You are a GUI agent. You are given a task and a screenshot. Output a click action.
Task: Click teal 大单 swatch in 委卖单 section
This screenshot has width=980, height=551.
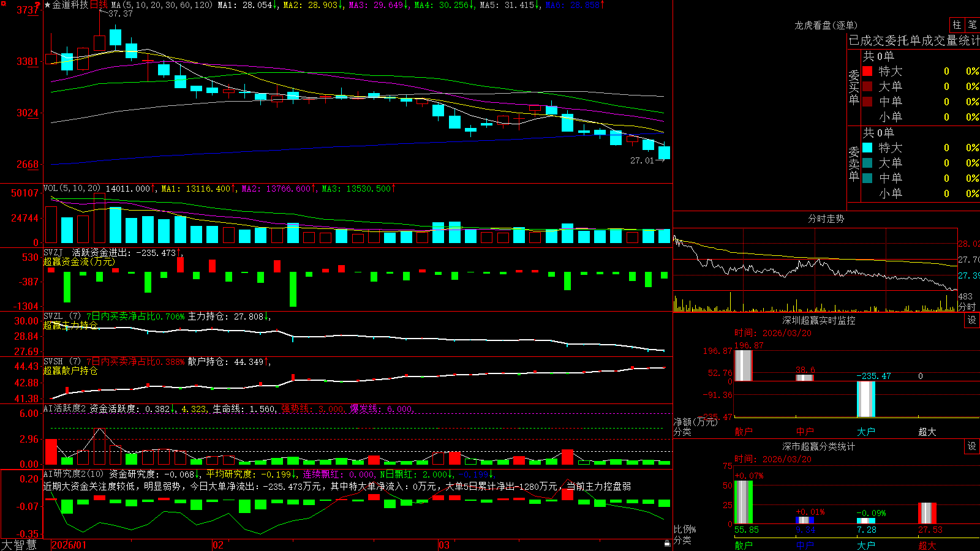867,163
